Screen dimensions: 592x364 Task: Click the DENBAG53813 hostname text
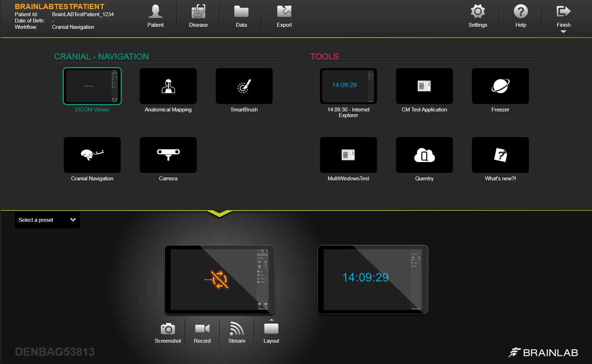(55, 352)
